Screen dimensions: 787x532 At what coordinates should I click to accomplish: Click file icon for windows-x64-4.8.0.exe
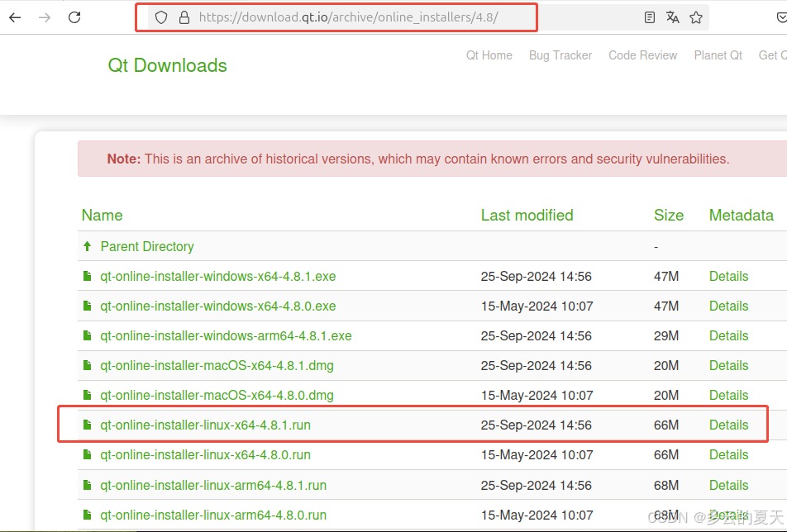(x=88, y=306)
